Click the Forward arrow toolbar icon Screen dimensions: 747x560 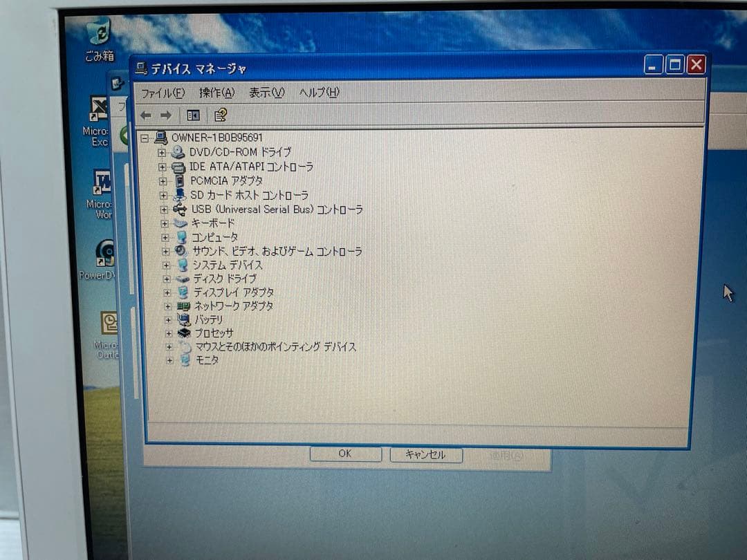[x=166, y=115]
